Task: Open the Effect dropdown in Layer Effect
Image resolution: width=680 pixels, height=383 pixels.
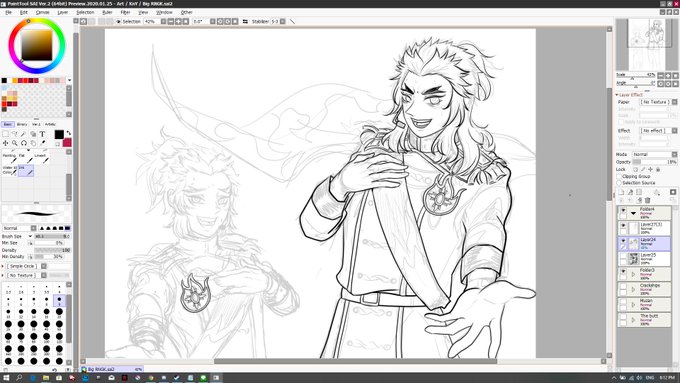Action: pos(658,131)
